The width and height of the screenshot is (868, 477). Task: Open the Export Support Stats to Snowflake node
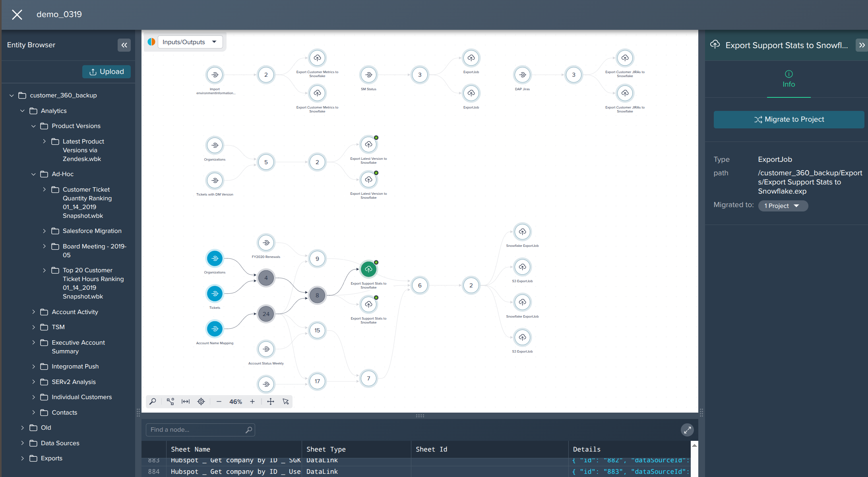pyautogui.click(x=368, y=269)
